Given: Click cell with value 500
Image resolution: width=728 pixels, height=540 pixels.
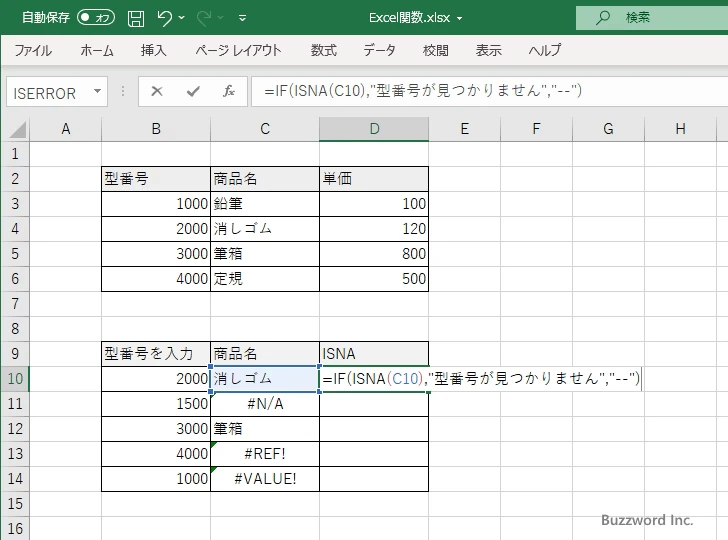Looking at the screenshot, I should [374, 279].
